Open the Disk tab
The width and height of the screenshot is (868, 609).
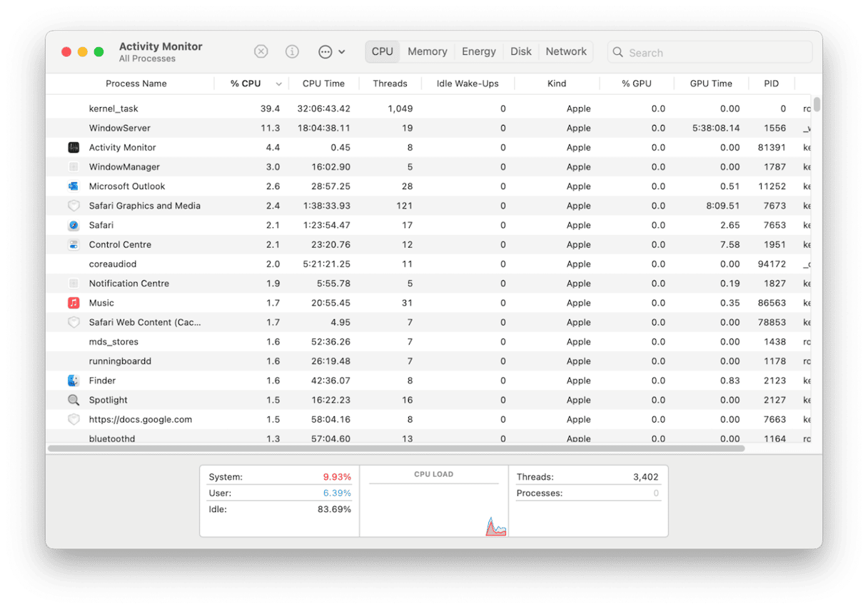[520, 51]
